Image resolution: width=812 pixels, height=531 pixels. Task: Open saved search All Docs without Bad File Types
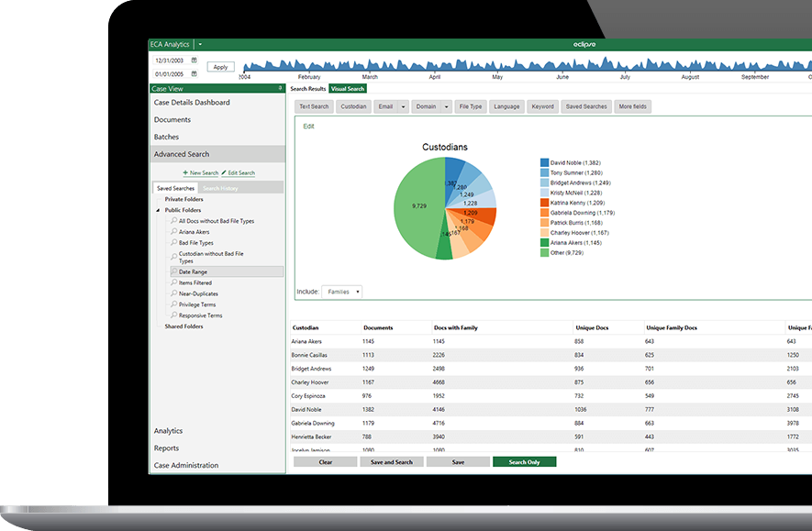[217, 221]
